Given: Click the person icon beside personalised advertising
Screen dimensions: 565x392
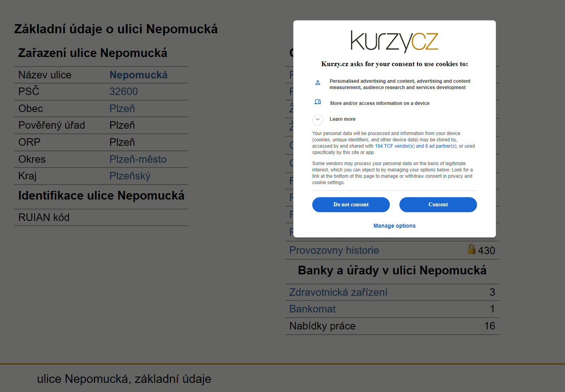Looking at the screenshot, I should (x=317, y=83).
